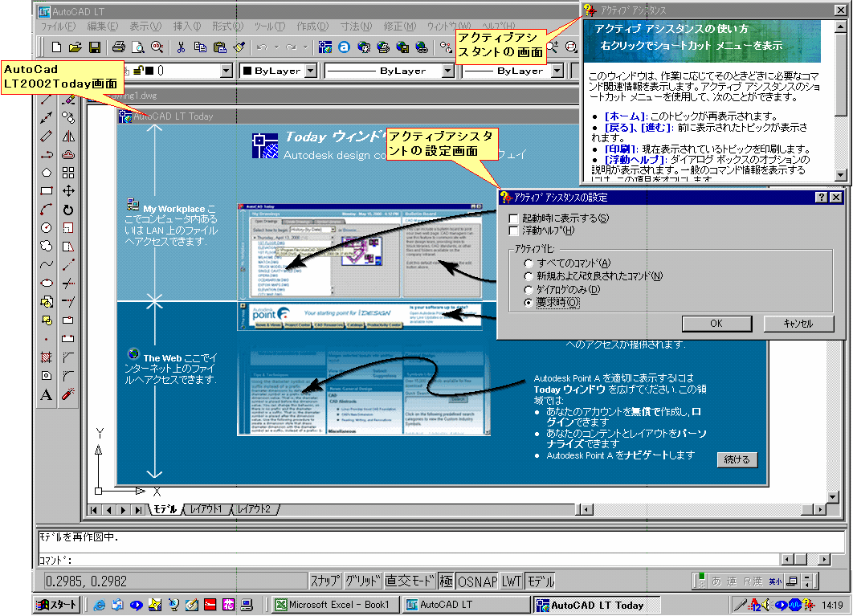The image size is (853, 616).
Task: Activate the Move tool
Action: (68, 191)
